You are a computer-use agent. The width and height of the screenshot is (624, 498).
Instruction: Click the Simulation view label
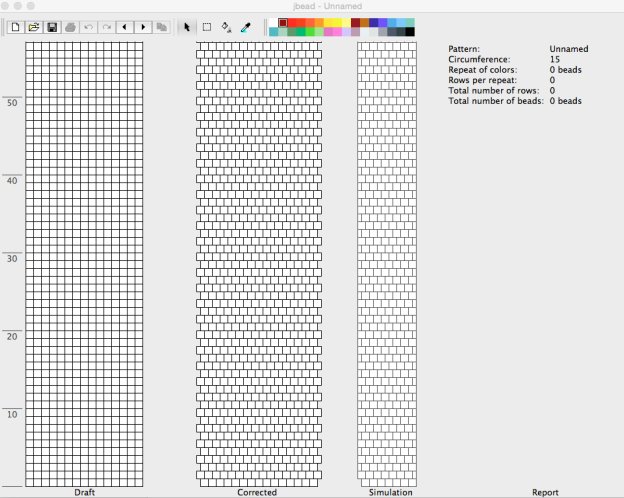click(390, 492)
